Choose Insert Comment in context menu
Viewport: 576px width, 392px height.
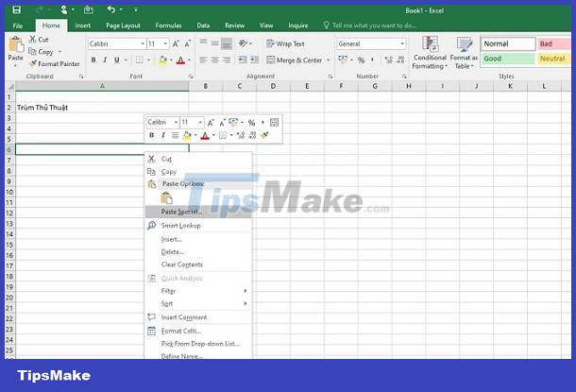[x=198, y=317]
